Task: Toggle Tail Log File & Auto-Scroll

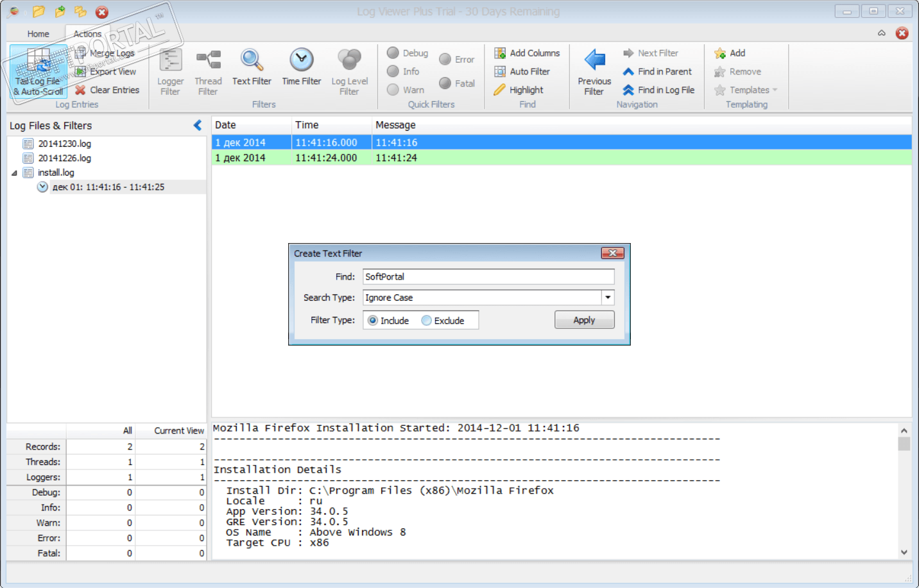Action: pyautogui.click(x=38, y=71)
